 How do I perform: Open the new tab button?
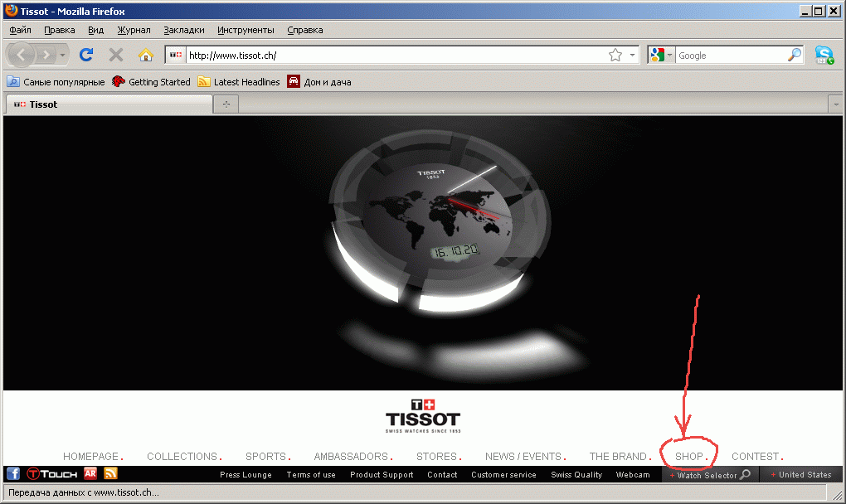pyautogui.click(x=225, y=104)
